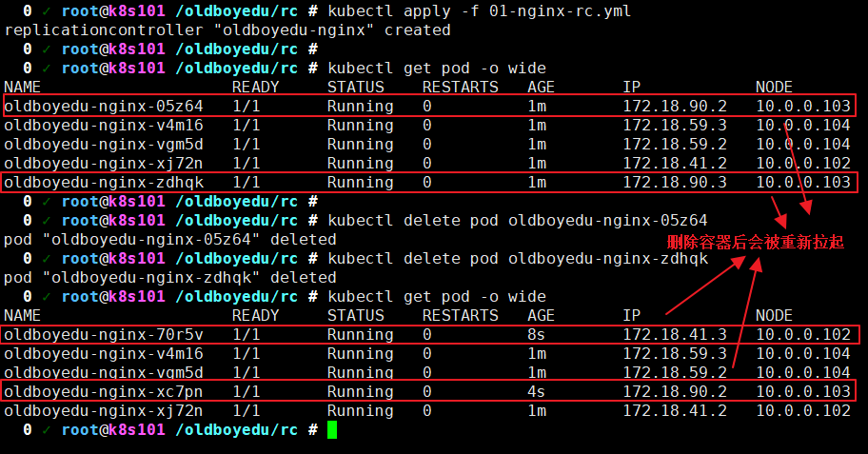Click the kubectl delete pod oldboyedu-nginx-05z64 command
The width and height of the screenshot is (868, 454).
coord(517,220)
